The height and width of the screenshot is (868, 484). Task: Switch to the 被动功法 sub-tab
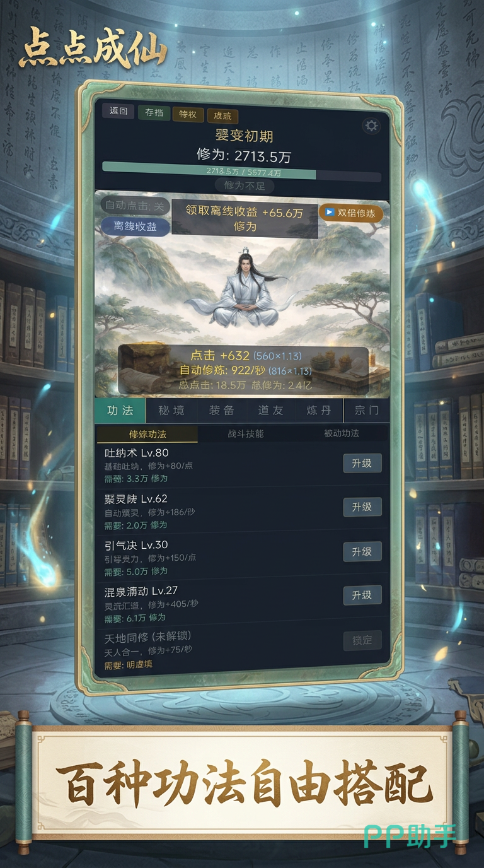click(x=342, y=434)
